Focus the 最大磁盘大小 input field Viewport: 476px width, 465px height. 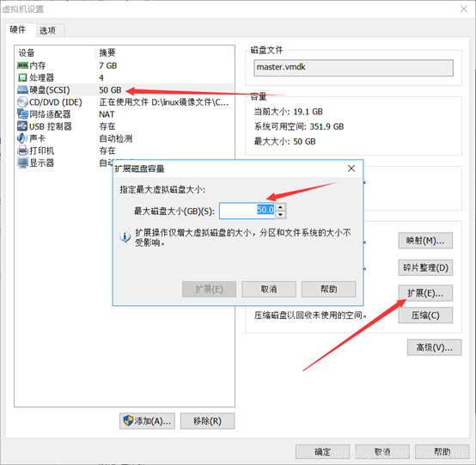pos(247,211)
